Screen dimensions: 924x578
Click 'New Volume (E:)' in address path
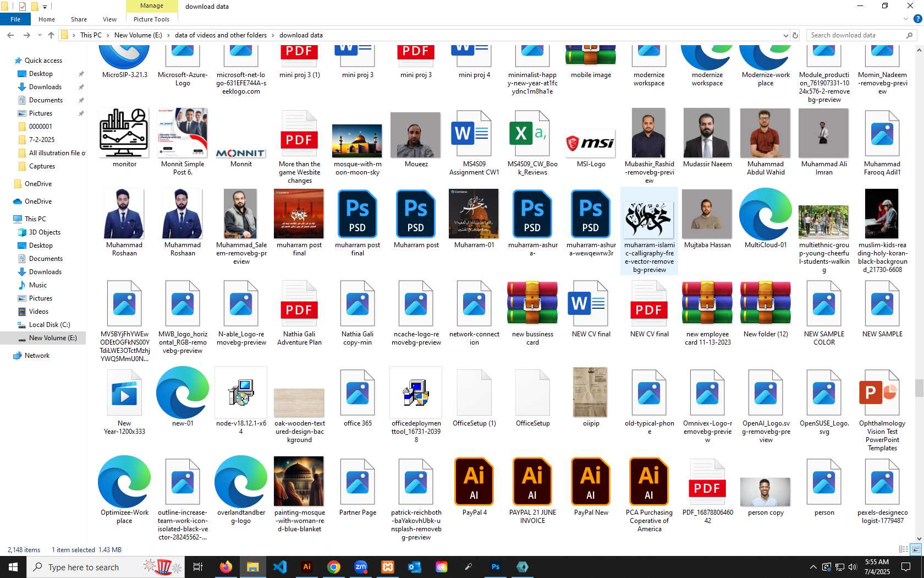138,35
